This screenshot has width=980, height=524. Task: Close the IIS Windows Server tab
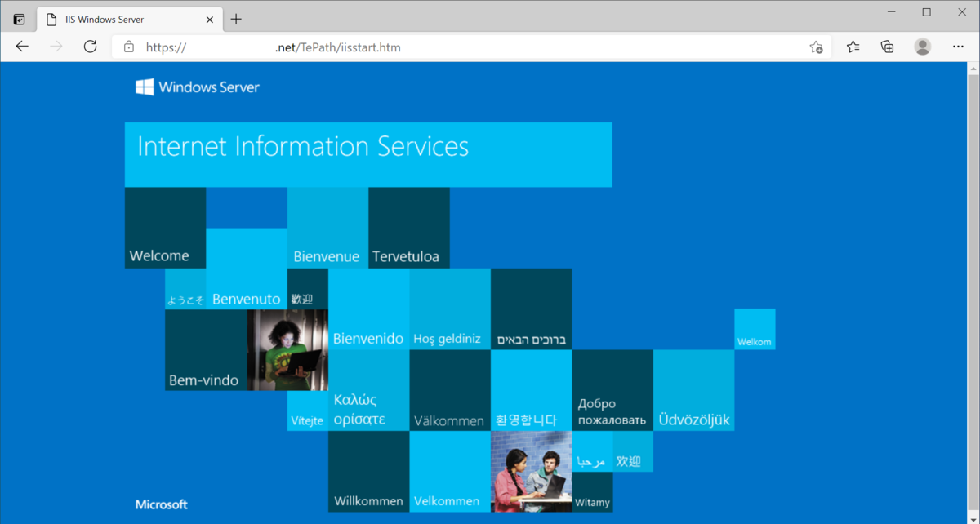tap(209, 19)
